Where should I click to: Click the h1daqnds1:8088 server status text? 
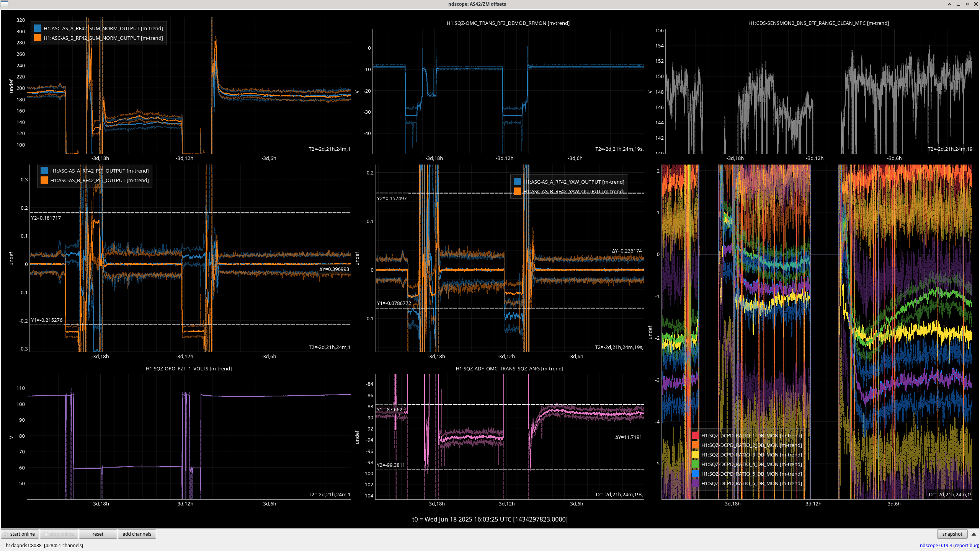click(x=44, y=545)
